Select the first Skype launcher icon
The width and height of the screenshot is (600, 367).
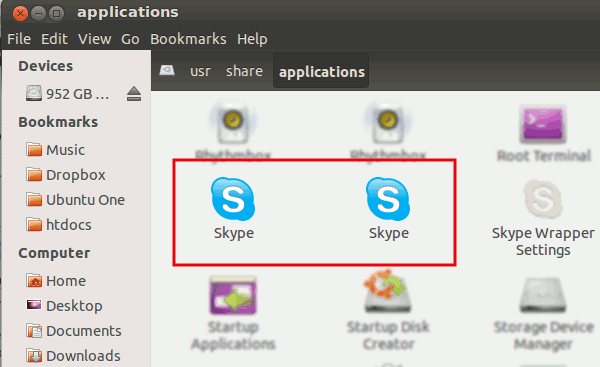[233, 199]
